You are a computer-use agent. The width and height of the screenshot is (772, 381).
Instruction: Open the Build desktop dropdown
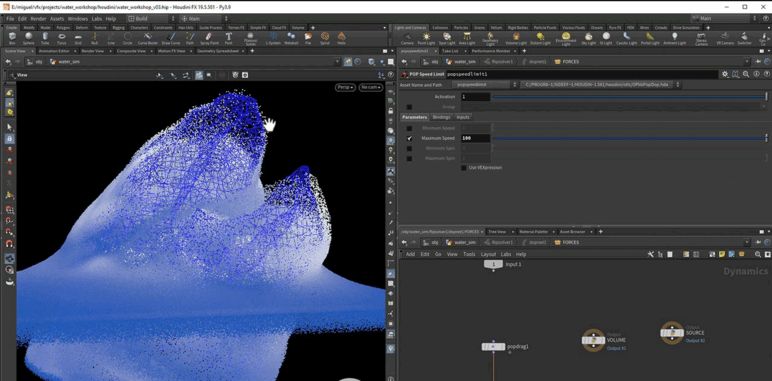(x=151, y=19)
